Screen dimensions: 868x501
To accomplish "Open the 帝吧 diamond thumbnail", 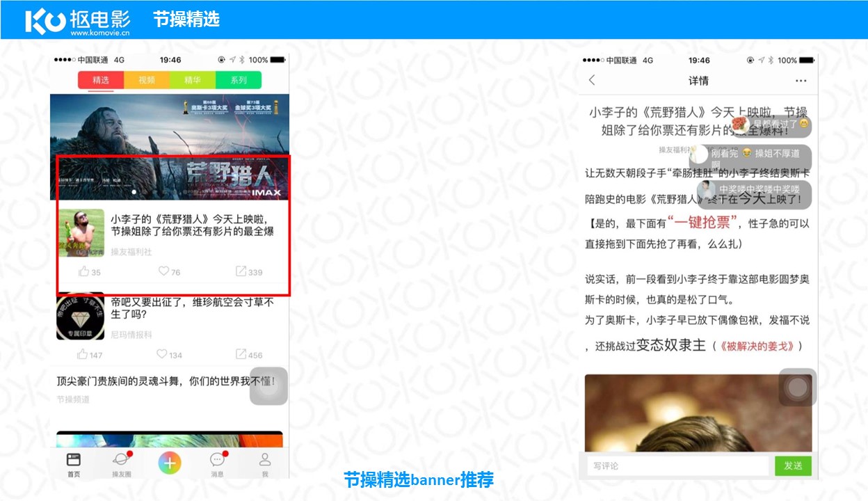I will [x=81, y=317].
